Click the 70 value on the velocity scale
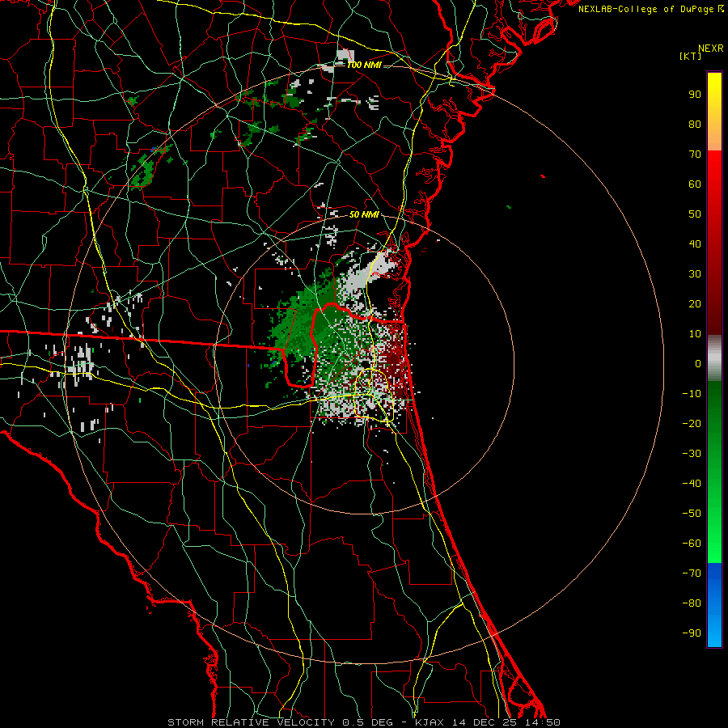 (x=695, y=154)
